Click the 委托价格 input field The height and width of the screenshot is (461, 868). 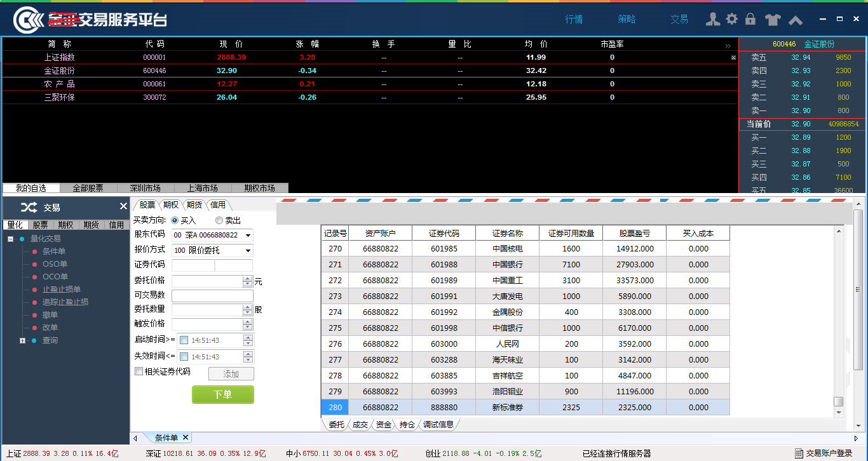pos(207,281)
